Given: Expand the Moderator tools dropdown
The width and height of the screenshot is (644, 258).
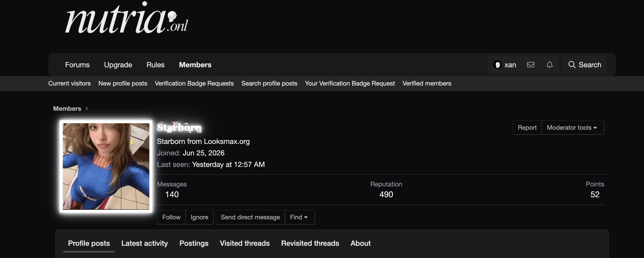Looking at the screenshot, I should click(x=573, y=128).
